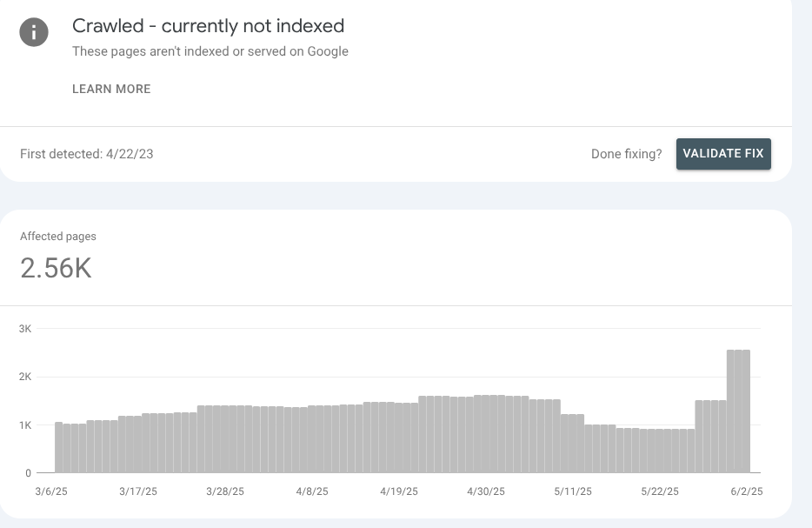Click the 3/28/25 axis date
This screenshot has height=528, width=812.
point(224,491)
